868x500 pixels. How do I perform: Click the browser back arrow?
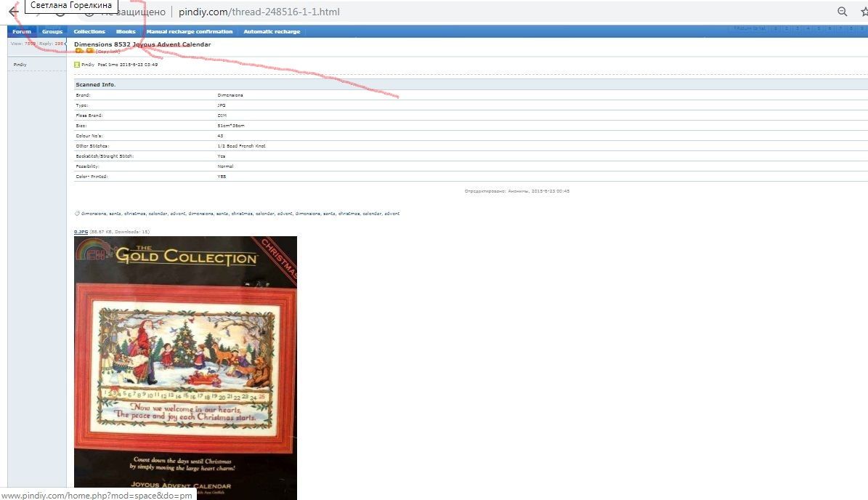coord(13,12)
